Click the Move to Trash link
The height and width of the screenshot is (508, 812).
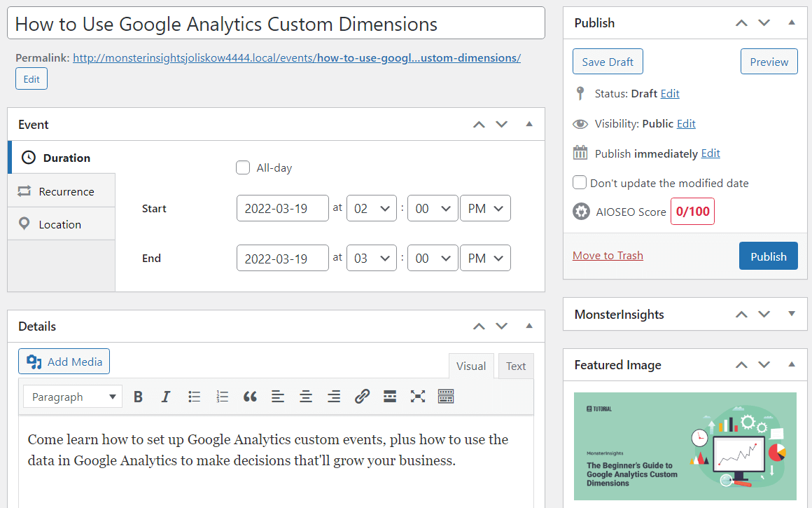(608, 256)
